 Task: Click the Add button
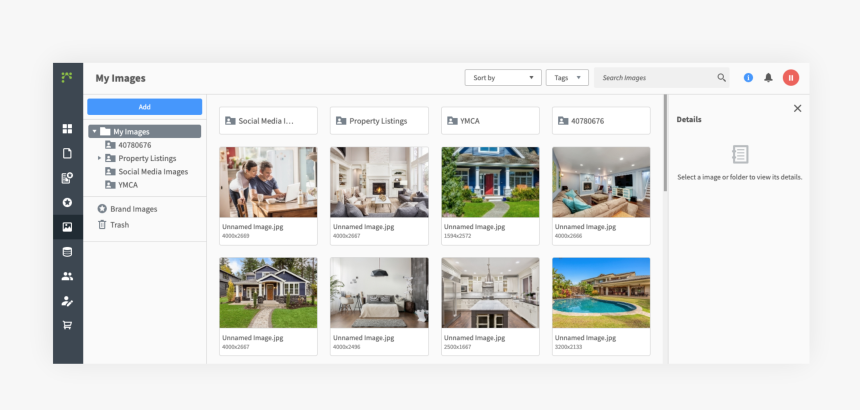click(x=145, y=107)
